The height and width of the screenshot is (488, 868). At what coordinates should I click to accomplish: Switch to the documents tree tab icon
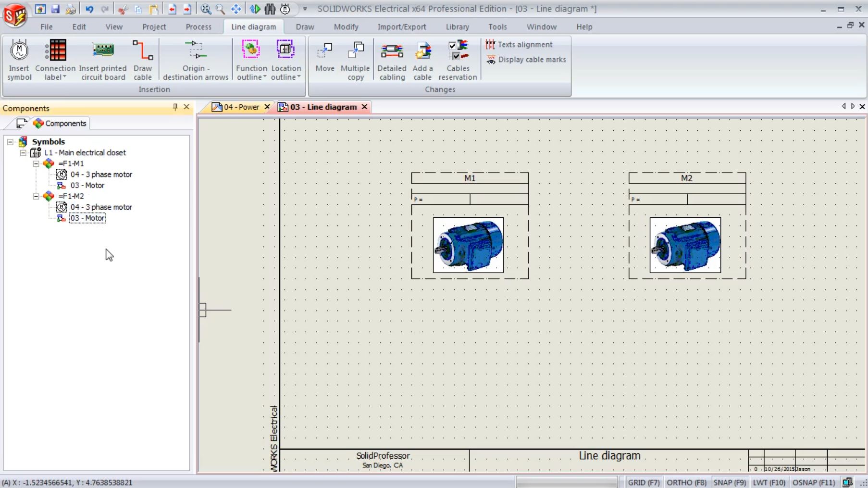21,124
